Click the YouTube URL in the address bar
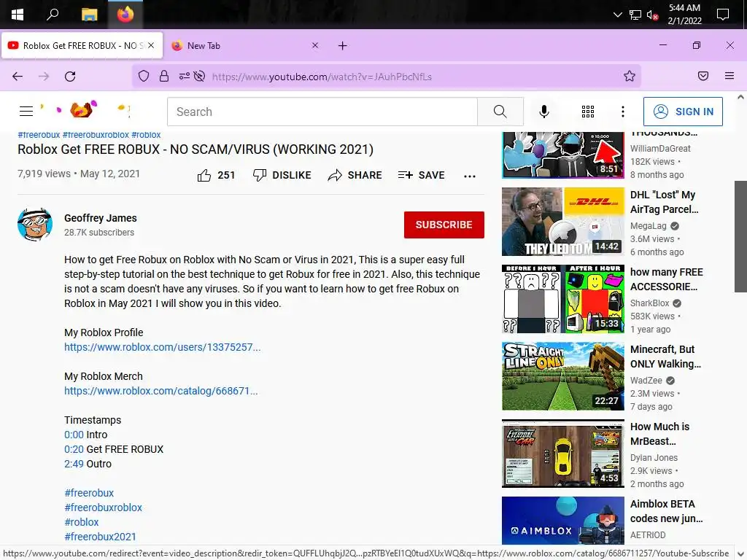Image resolution: width=747 pixels, height=560 pixels. (322, 77)
